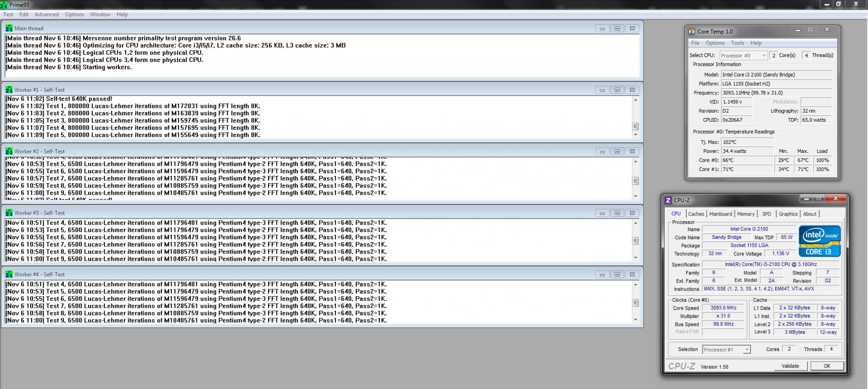
Task: Click the Frequency value in Core Temp
Action: 776,93
